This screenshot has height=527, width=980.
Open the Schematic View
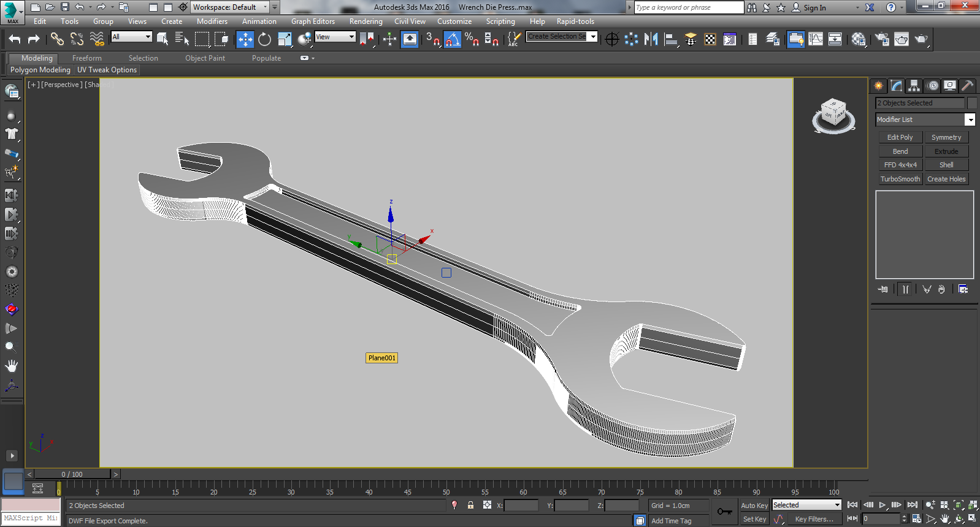tap(835, 39)
